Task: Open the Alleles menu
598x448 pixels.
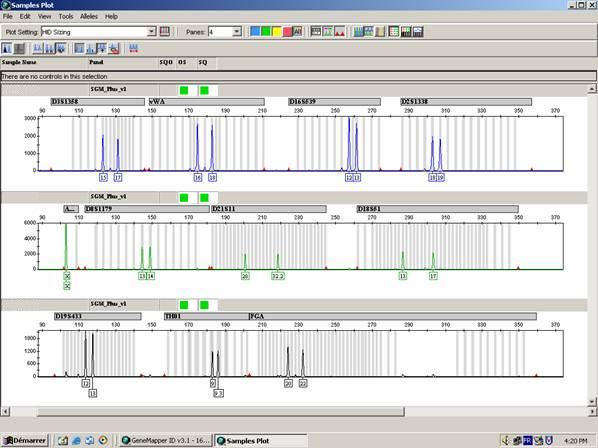Action: click(x=89, y=16)
